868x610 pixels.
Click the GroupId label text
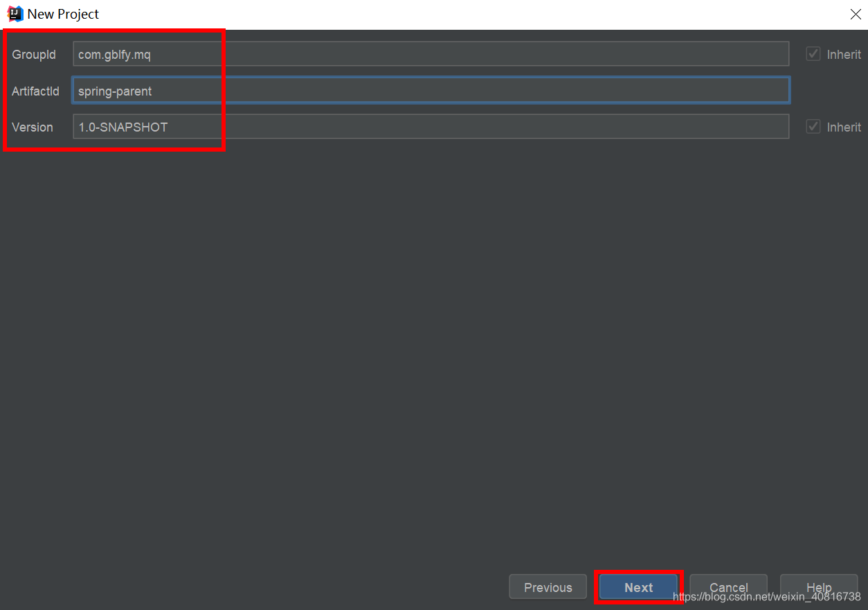(x=34, y=55)
